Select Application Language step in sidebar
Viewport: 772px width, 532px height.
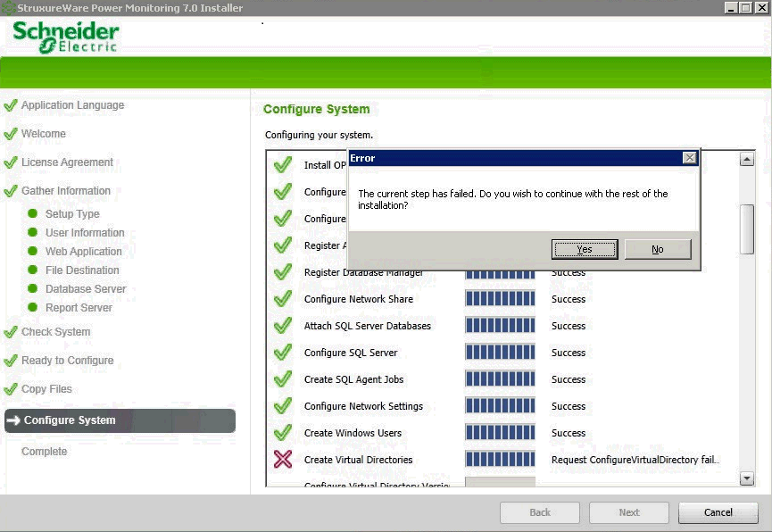click(73, 105)
